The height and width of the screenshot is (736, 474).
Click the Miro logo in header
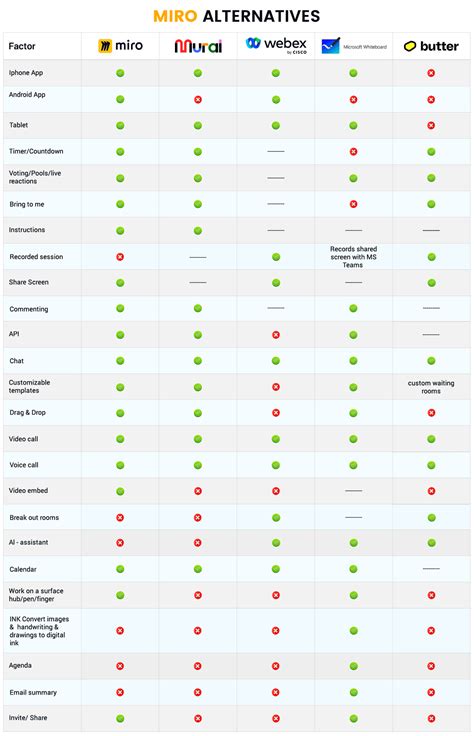tap(120, 46)
